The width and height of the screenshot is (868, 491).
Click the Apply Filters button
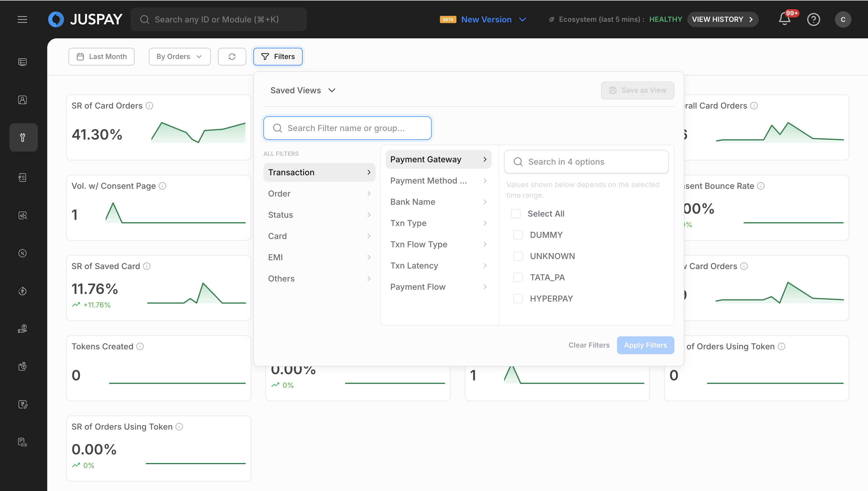click(645, 345)
